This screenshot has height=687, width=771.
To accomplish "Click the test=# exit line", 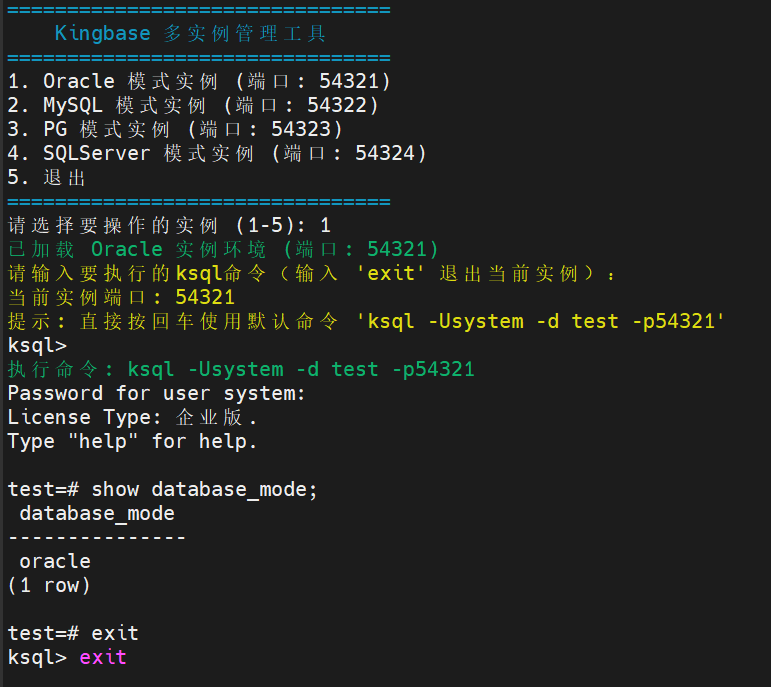I will coord(73,633).
